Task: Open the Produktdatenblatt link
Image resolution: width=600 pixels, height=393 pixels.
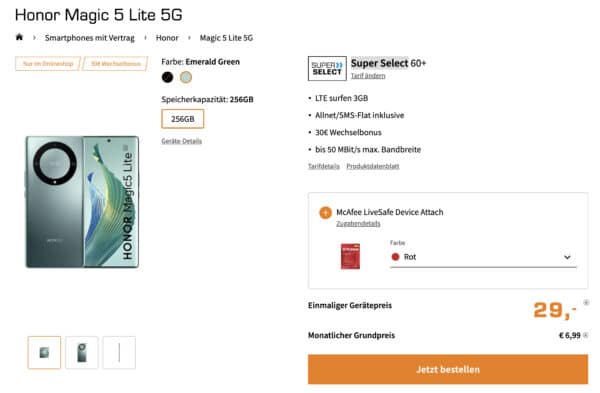Action: pos(373,166)
